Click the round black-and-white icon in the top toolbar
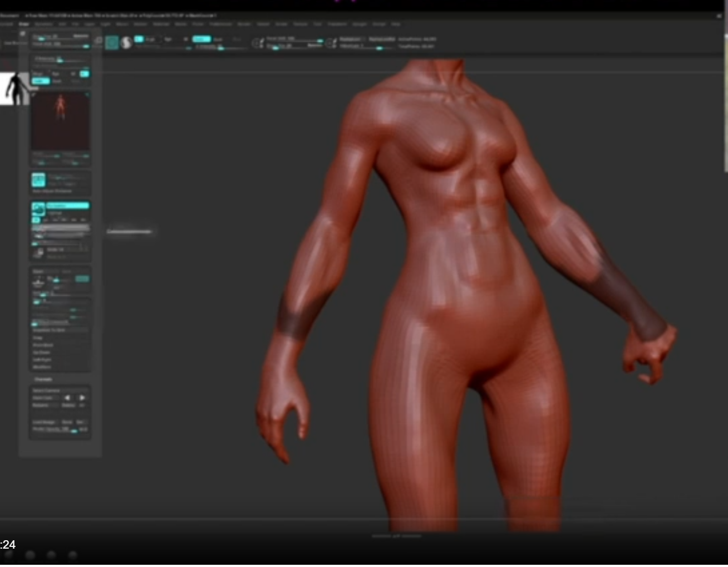 point(126,43)
